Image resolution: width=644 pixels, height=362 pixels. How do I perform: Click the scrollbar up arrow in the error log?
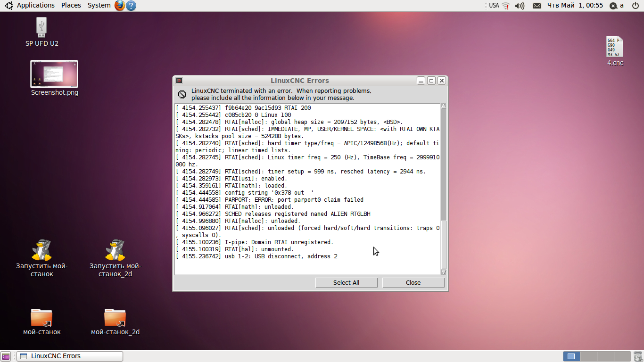tap(444, 106)
